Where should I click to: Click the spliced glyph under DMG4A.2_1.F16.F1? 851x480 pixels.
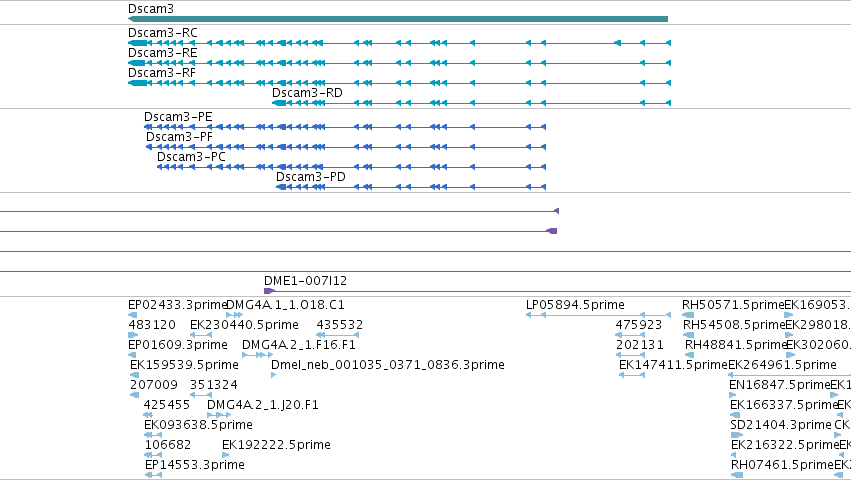[x=257, y=355]
